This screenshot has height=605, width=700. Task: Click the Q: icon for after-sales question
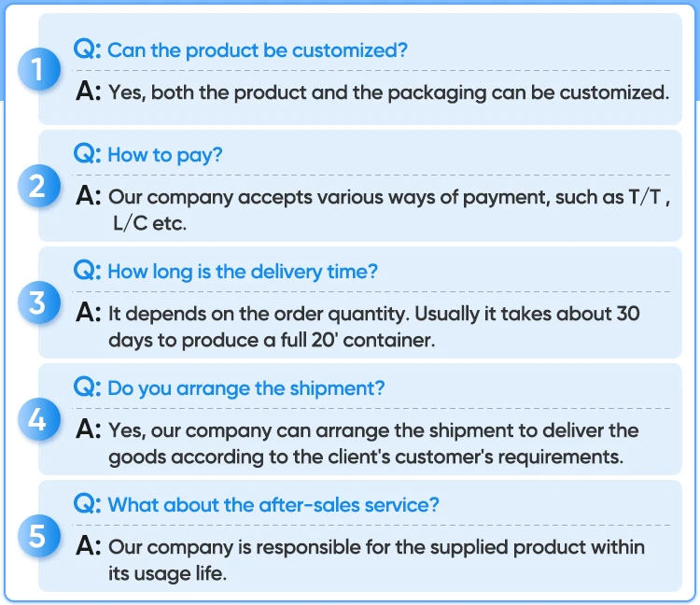coord(87,504)
